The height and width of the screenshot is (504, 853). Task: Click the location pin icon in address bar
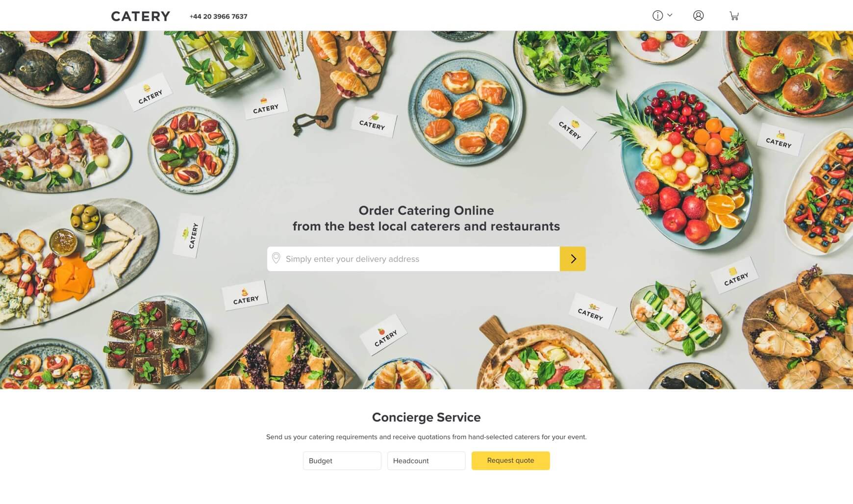pos(276,258)
